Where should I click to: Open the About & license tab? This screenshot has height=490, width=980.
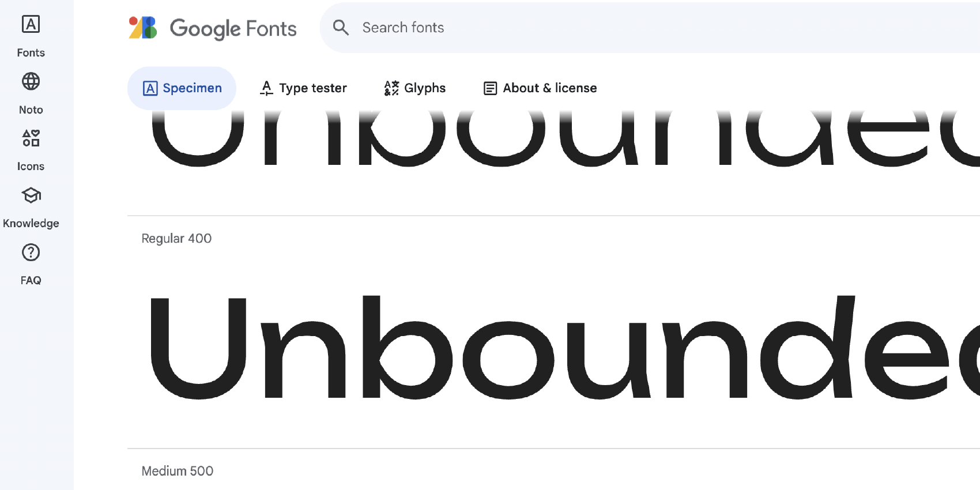pos(540,88)
